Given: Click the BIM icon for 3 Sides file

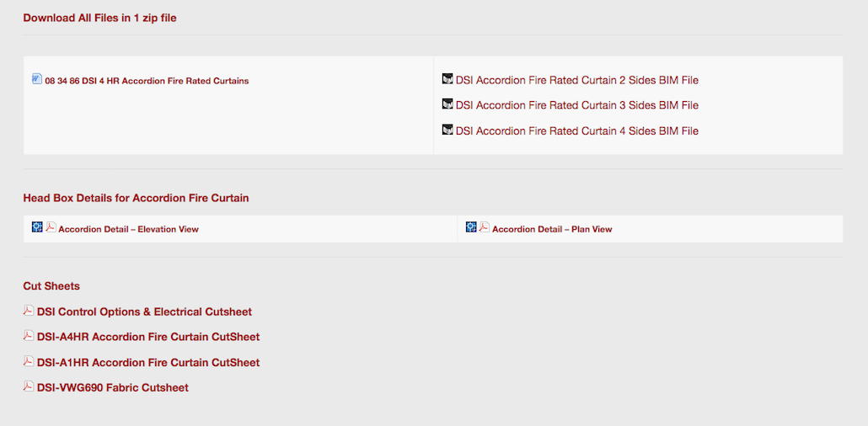Looking at the screenshot, I should [x=447, y=104].
